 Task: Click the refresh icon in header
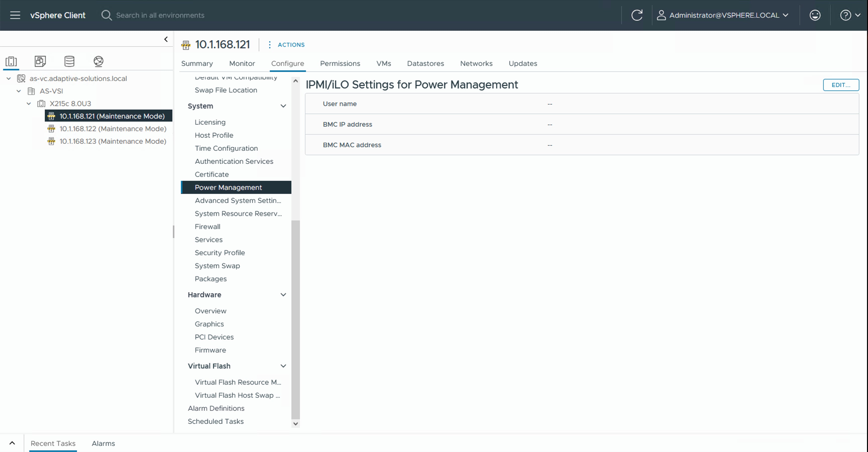pos(636,15)
